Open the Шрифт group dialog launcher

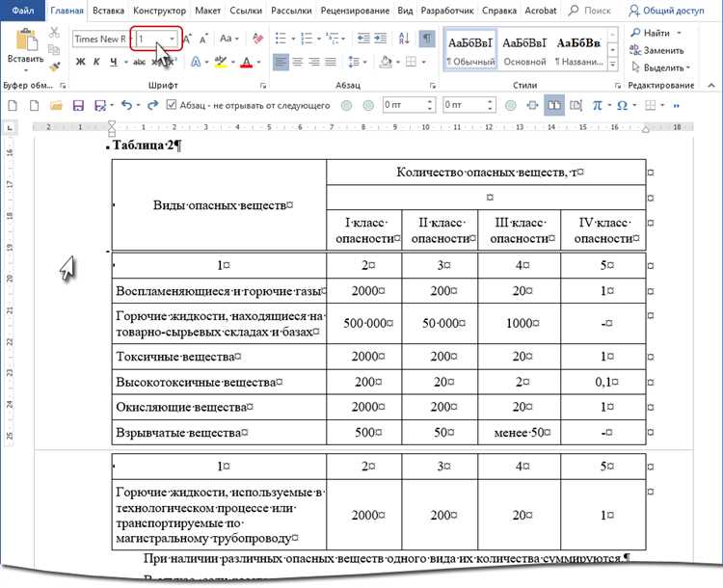point(263,86)
